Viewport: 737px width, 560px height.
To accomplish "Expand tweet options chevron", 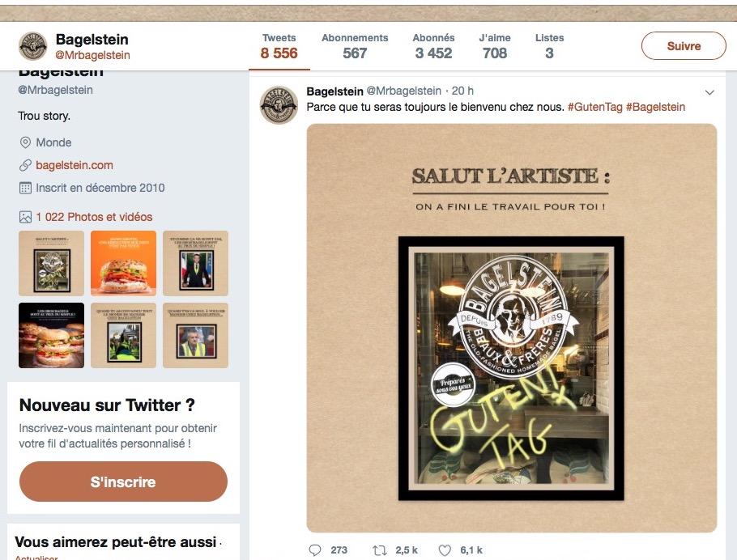I will pos(709,92).
